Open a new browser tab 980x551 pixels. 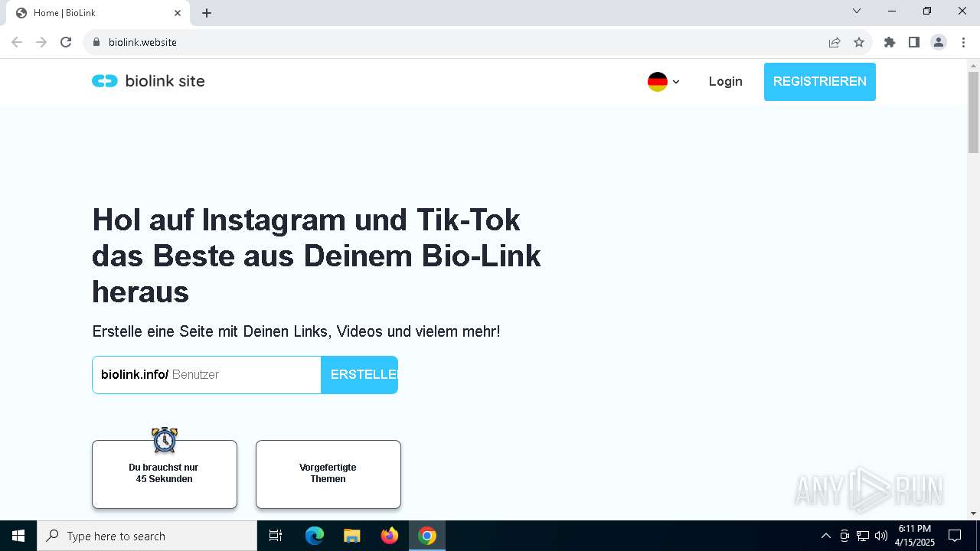pyautogui.click(x=207, y=13)
